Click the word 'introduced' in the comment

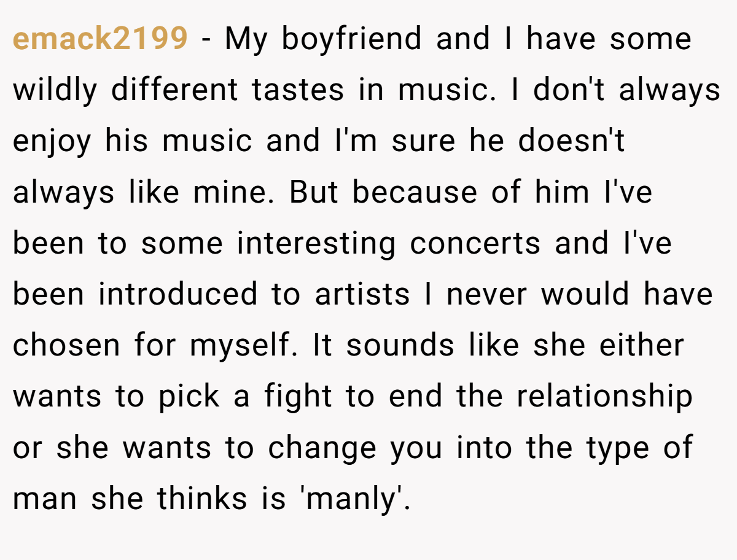[178, 295]
